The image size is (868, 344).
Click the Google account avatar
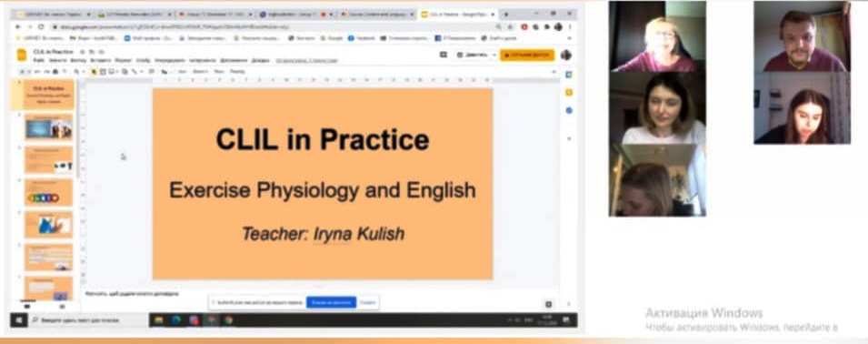[565, 55]
